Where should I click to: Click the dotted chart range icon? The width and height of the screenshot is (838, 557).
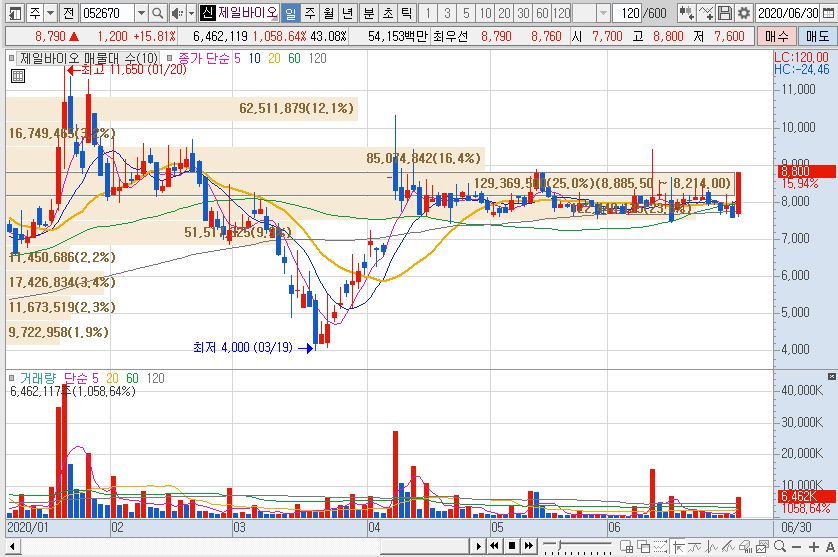pyautogui.click(x=661, y=546)
